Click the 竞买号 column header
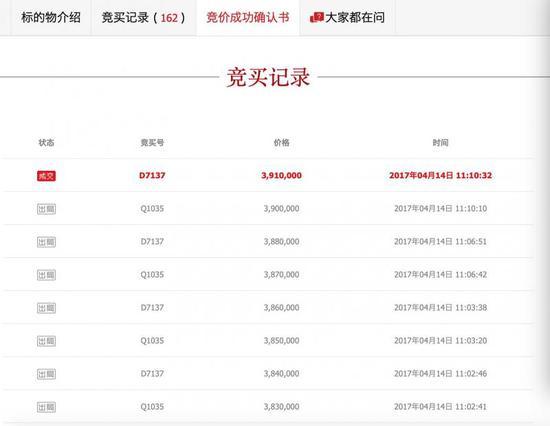 152,142
